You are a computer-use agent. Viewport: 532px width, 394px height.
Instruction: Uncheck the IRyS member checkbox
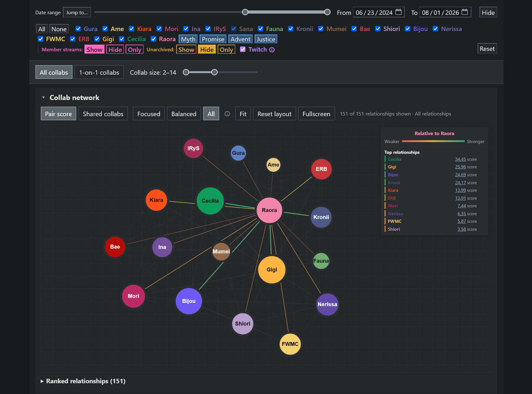point(208,29)
